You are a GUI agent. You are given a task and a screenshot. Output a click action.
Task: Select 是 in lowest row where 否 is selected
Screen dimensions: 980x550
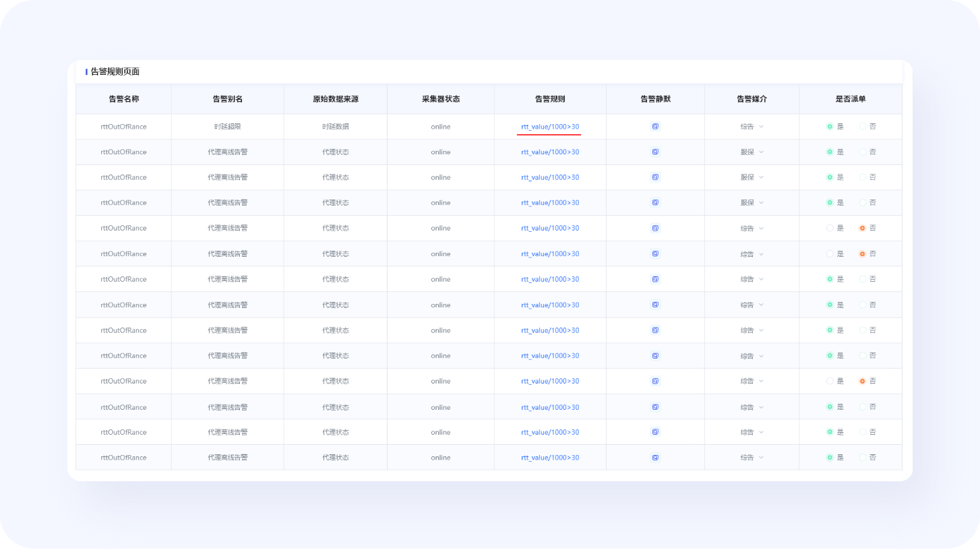(830, 381)
